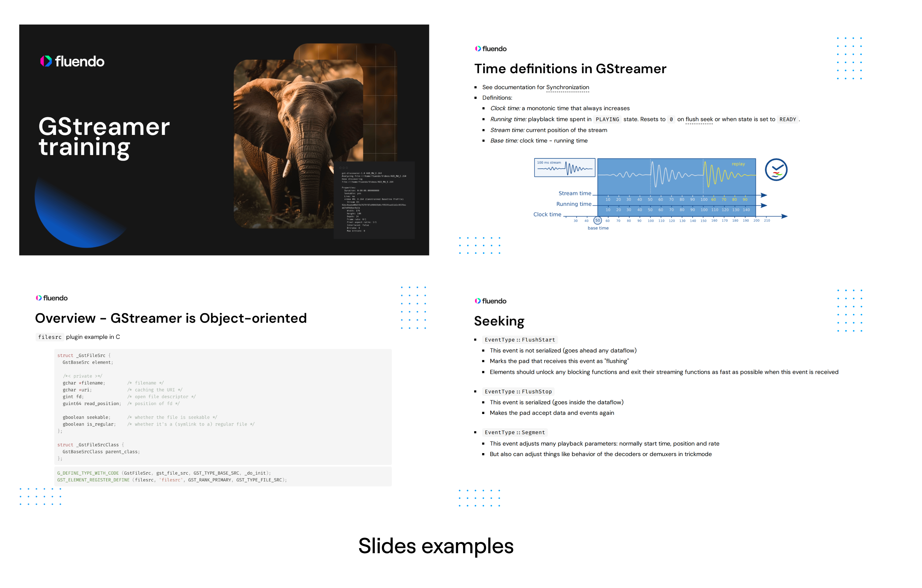Image resolution: width=922 pixels, height=588 pixels.
Task: Click the "struct _GstFileSrcClass {" code line
Action: (91, 445)
